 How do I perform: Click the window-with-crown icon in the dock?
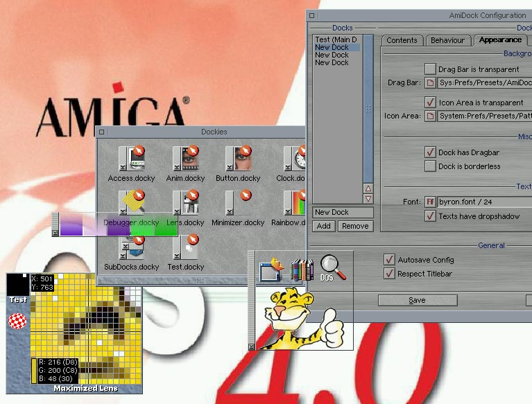point(272,270)
